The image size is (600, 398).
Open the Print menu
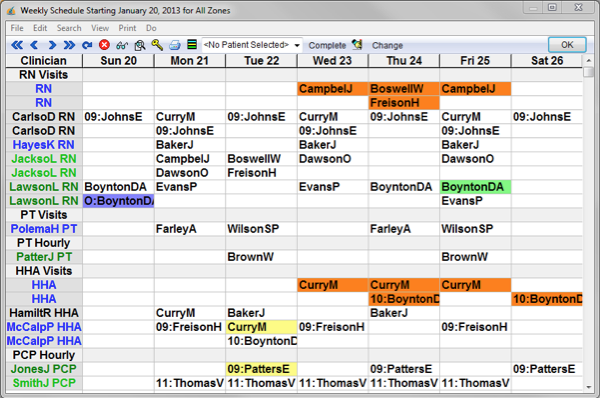[x=127, y=28]
